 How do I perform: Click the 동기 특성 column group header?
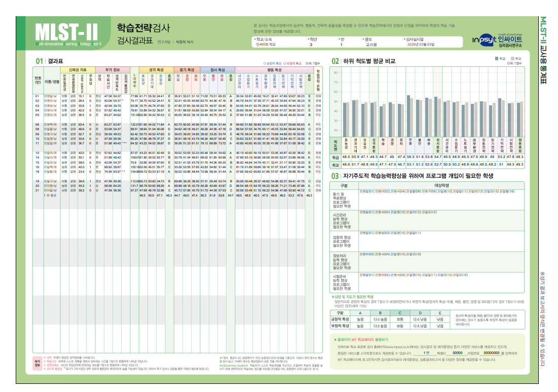pyautogui.click(x=187, y=70)
